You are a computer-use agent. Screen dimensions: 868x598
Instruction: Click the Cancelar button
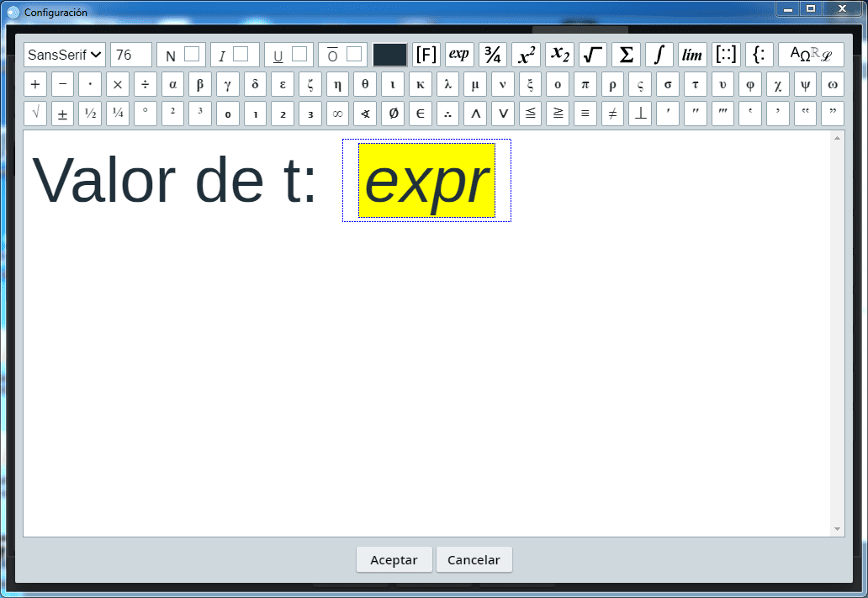pos(474,560)
